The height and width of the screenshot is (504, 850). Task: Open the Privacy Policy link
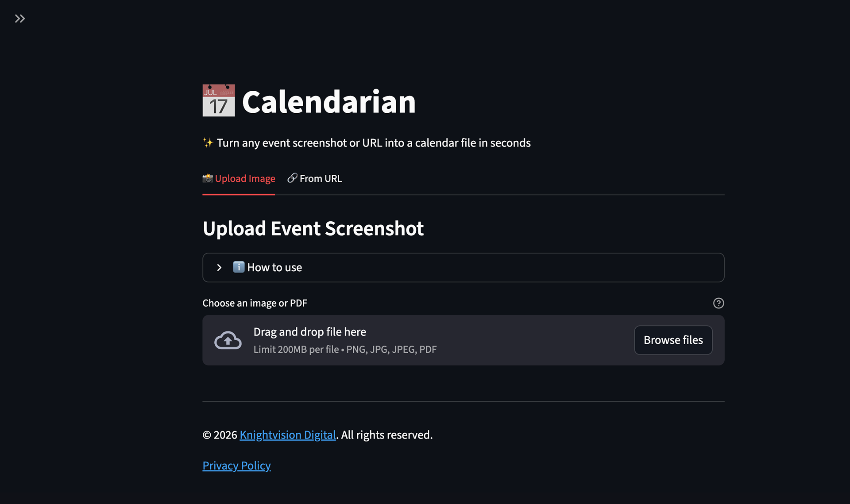point(236,466)
